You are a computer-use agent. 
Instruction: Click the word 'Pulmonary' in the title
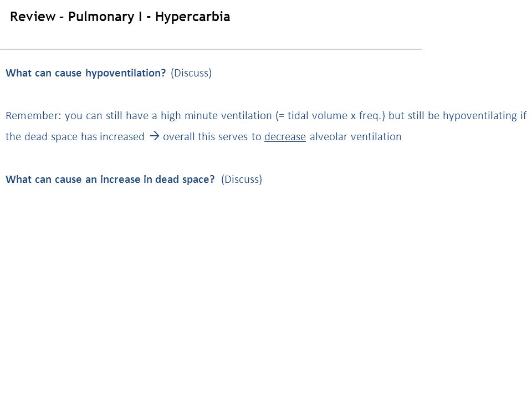[101, 17]
